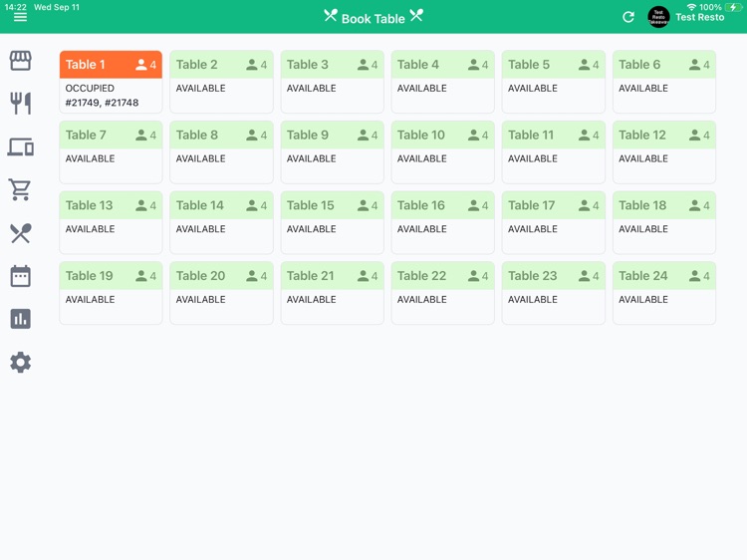Viewport: 747px width, 560px height.
Task: Choose Table 9
Action: [332, 152]
